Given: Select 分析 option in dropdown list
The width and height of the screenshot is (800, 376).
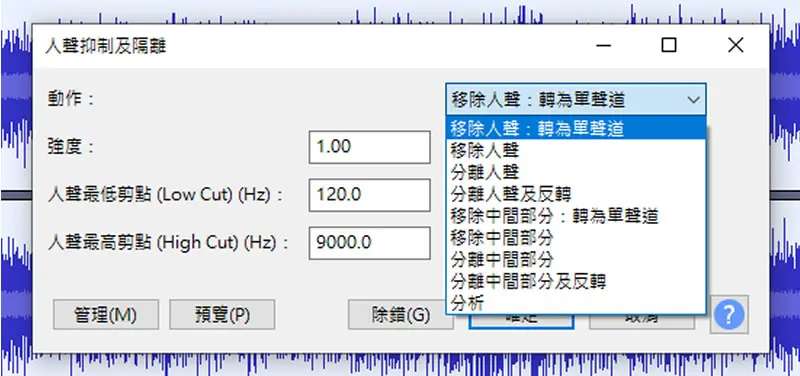Looking at the screenshot, I should (x=576, y=304).
